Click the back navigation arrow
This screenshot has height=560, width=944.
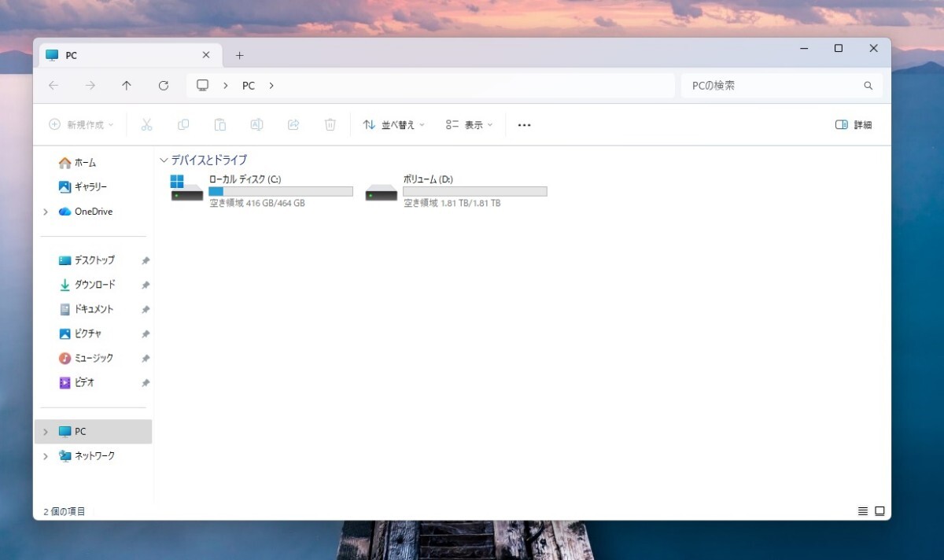coord(53,85)
